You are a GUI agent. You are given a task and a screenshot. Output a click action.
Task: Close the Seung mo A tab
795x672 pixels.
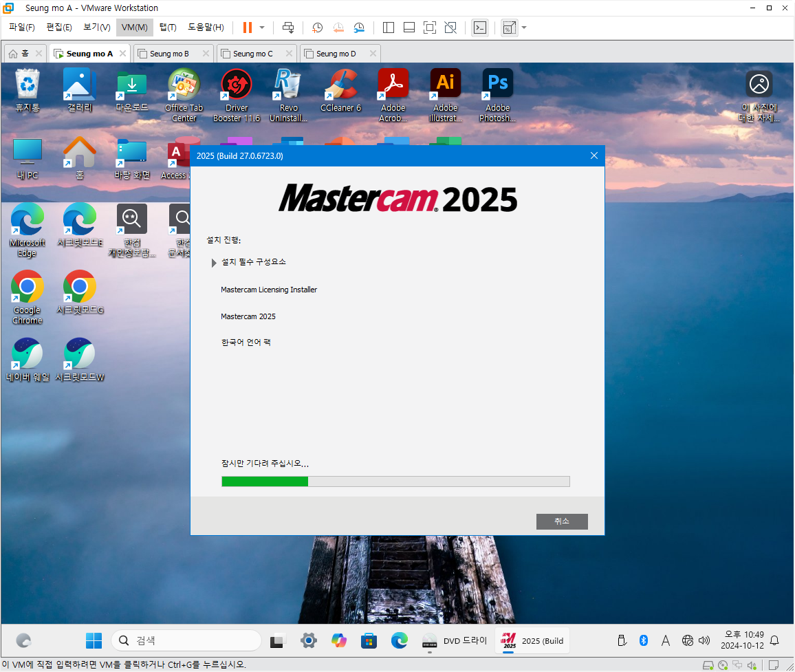click(x=122, y=53)
